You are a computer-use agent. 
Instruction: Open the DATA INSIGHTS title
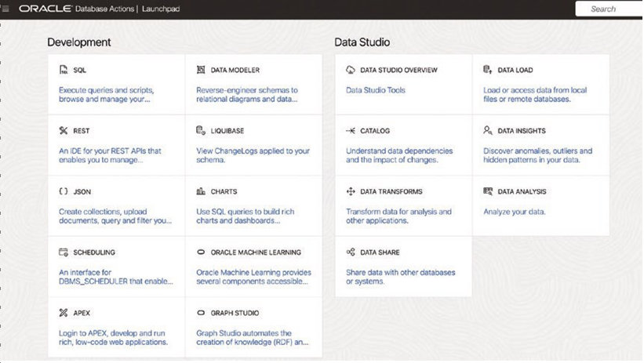[522, 131]
